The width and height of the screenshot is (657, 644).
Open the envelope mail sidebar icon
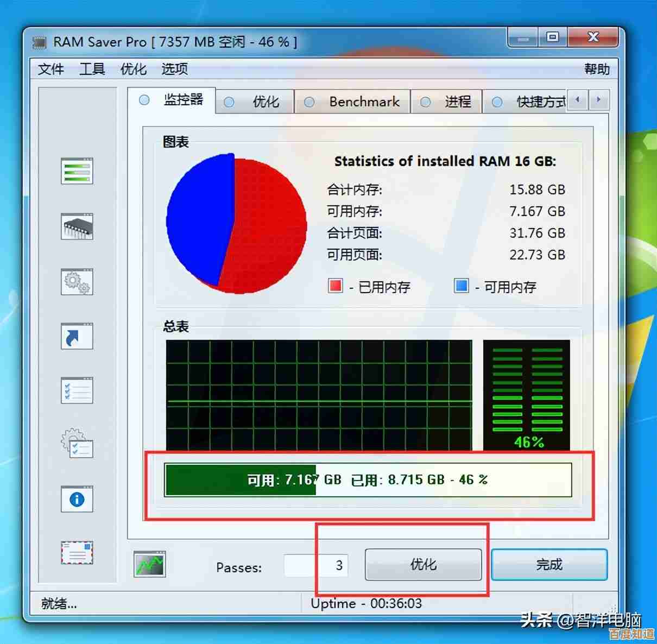pos(77,553)
